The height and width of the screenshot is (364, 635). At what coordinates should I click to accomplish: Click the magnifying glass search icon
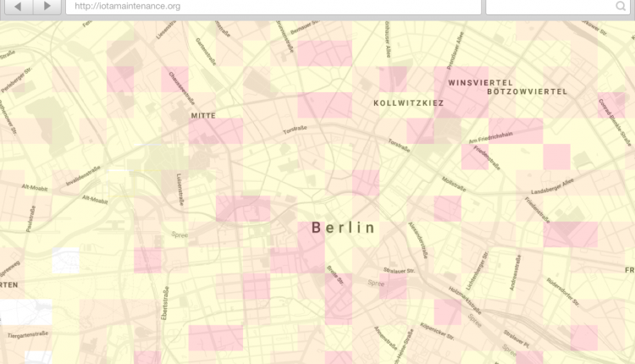621,7
